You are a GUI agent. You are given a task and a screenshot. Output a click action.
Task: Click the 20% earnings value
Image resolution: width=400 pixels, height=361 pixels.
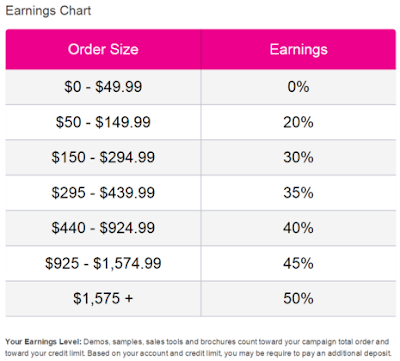298,122
